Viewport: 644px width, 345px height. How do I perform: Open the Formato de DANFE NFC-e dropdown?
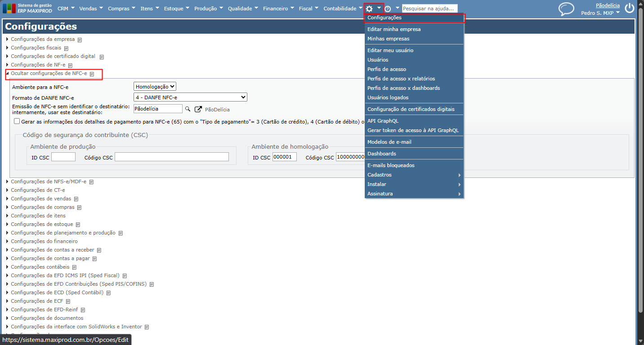pos(190,97)
